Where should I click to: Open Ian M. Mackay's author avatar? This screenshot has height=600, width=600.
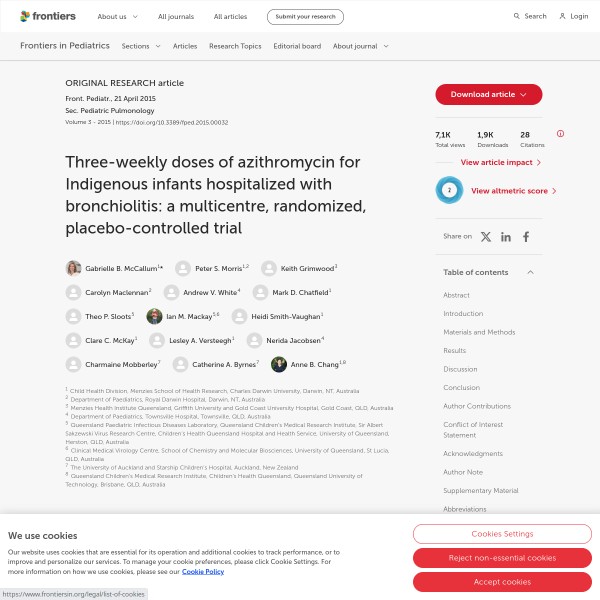pyautogui.click(x=154, y=316)
